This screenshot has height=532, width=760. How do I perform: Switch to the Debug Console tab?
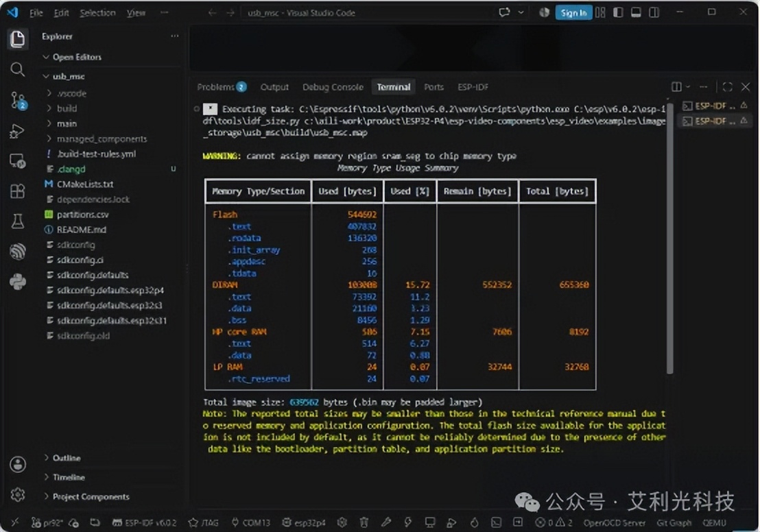tap(333, 87)
